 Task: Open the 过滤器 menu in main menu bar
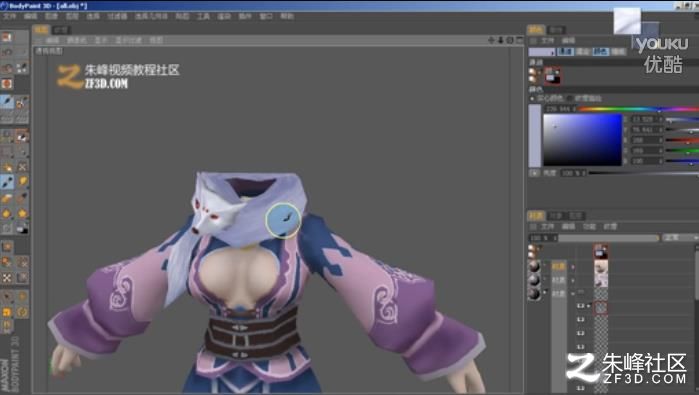(117, 16)
